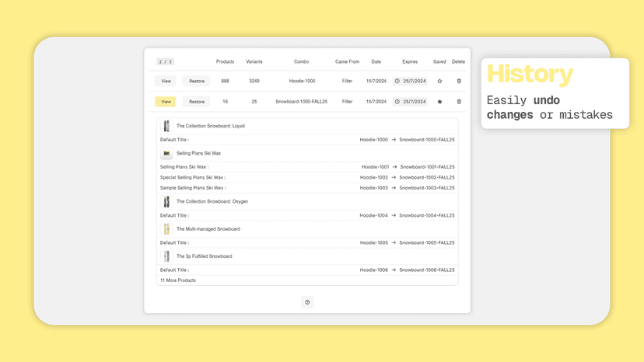Image resolution: width=644 pixels, height=362 pixels.
Task: Click the Variants column header
Action: (x=254, y=62)
